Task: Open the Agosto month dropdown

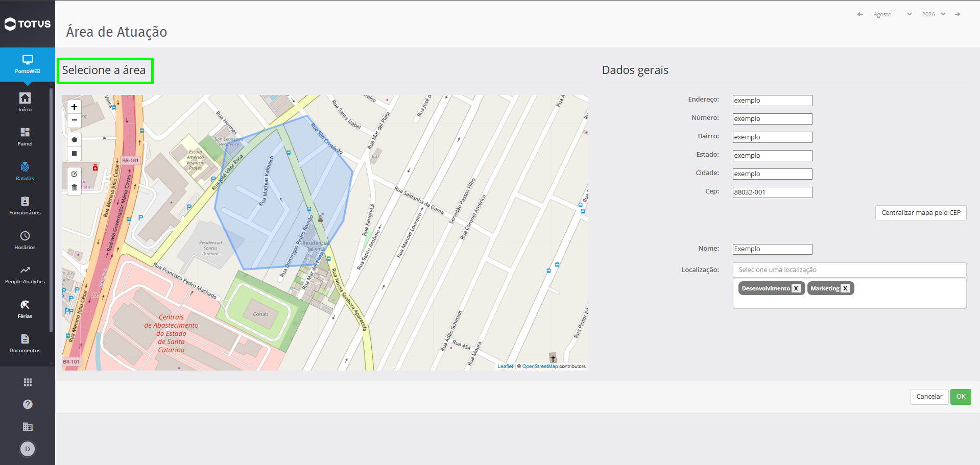Action: pos(892,14)
